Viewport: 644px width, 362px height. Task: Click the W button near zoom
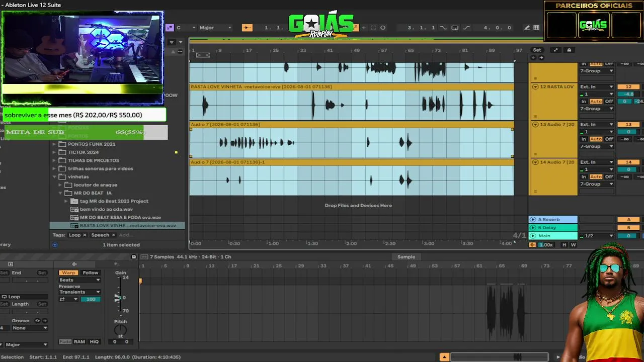click(573, 245)
